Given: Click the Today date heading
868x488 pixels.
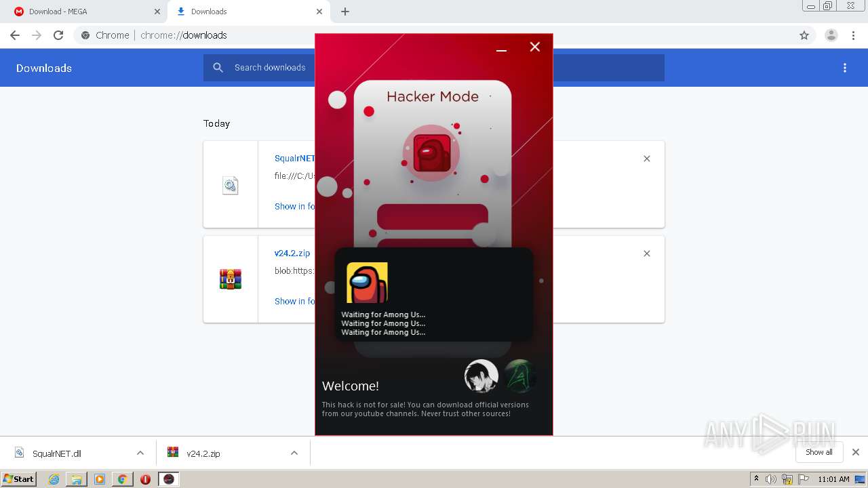Looking at the screenshot, I should click(x=217, y=123).
